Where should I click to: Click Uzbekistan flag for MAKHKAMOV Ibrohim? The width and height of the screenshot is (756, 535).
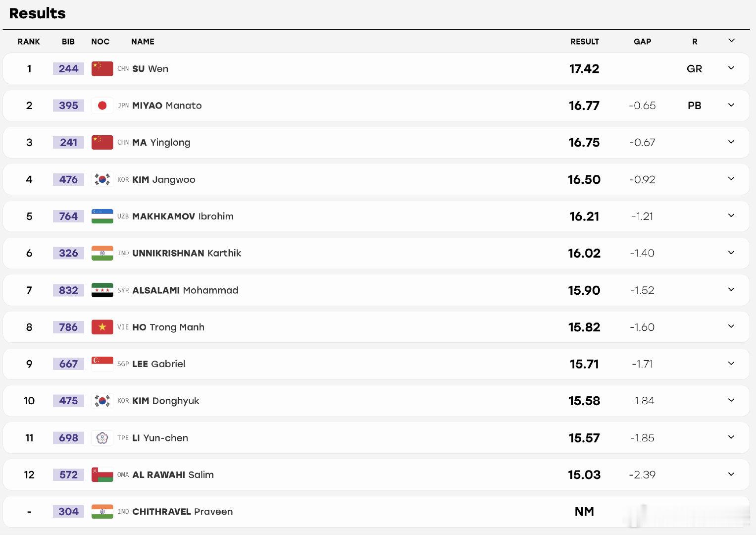pyautogui.click(x=102, y=216)
